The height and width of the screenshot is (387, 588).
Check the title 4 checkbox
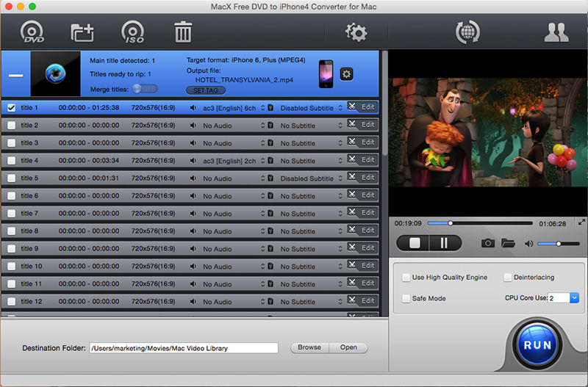click(12, 161)
